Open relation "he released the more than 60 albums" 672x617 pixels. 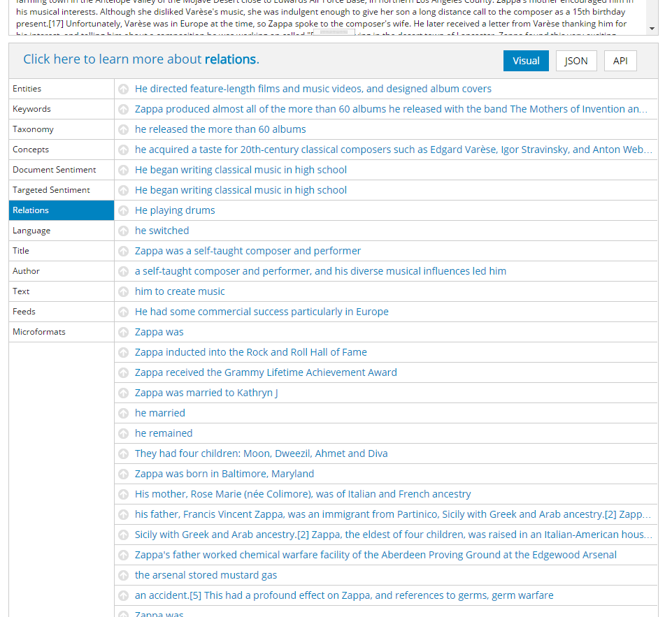(x=220, y=129)
